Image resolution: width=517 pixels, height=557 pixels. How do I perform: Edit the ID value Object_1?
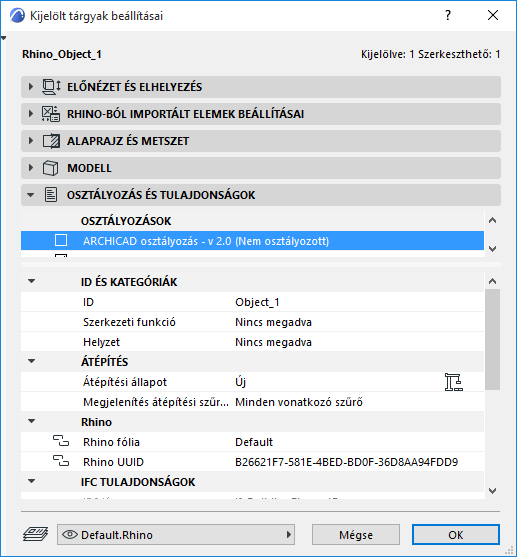pos(257,302)
